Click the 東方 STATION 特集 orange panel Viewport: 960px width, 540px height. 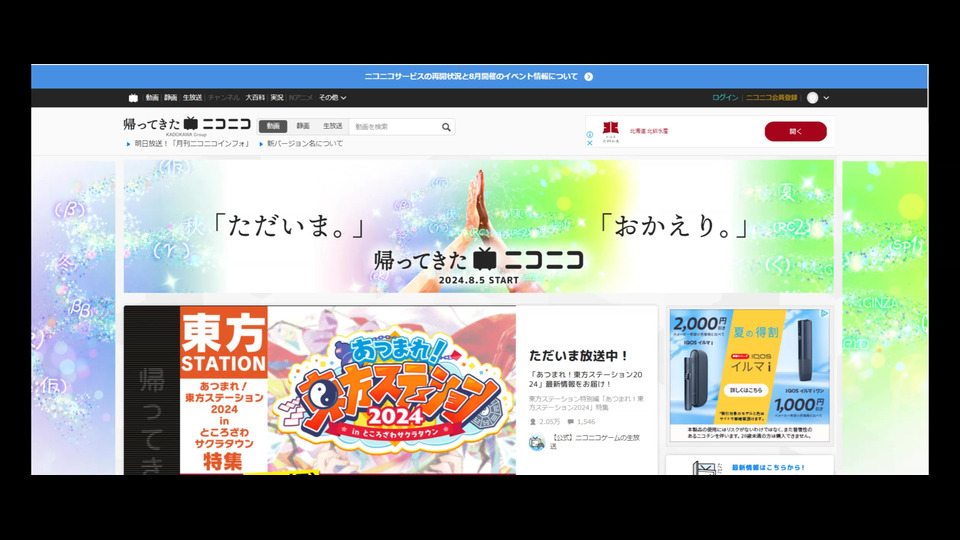(223, 390)
